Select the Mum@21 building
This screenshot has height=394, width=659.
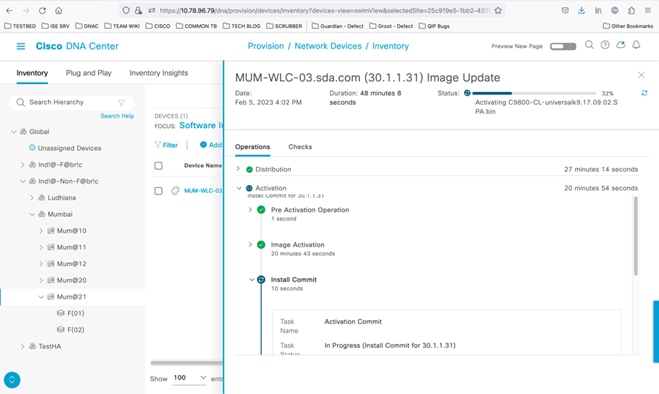(x=71, y=297)
